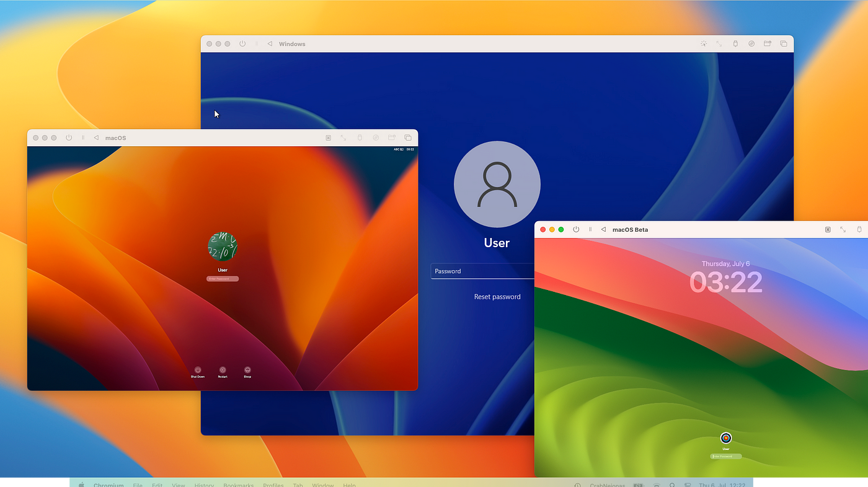The width and height of the screenshot is (868, 487).
Task: Click the Windows window title text
Action: [x=292, y=44]
